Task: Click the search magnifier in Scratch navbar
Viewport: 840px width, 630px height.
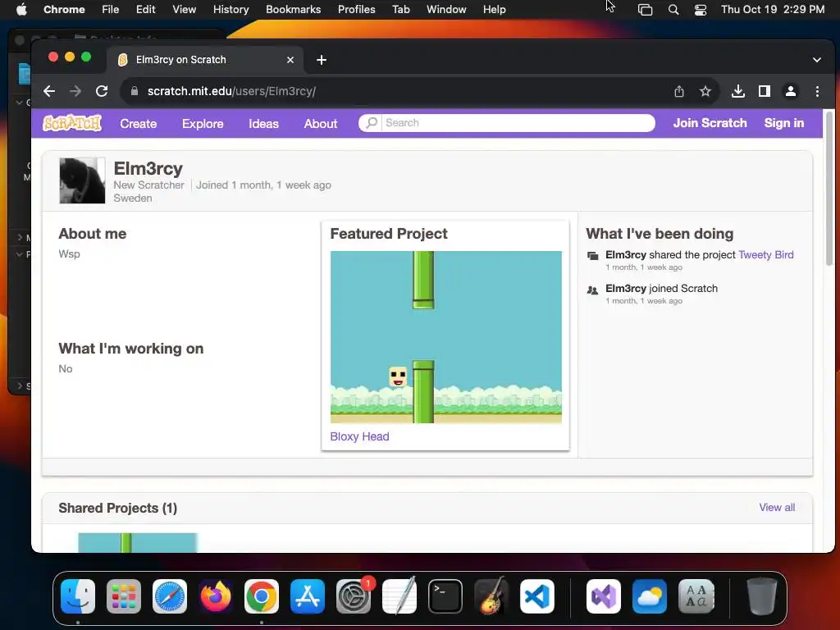Action: pos(372,123)
